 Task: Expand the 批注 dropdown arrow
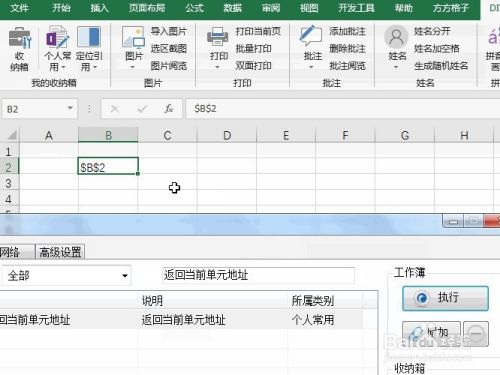(x=311, y=68)
